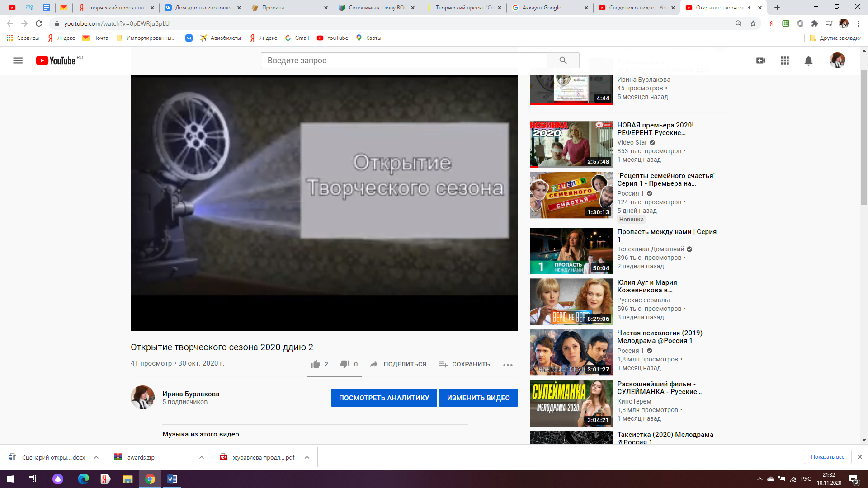The image size is (868, 488).
Task: Click the create video camera icon
Action: (x=761, y=61)
